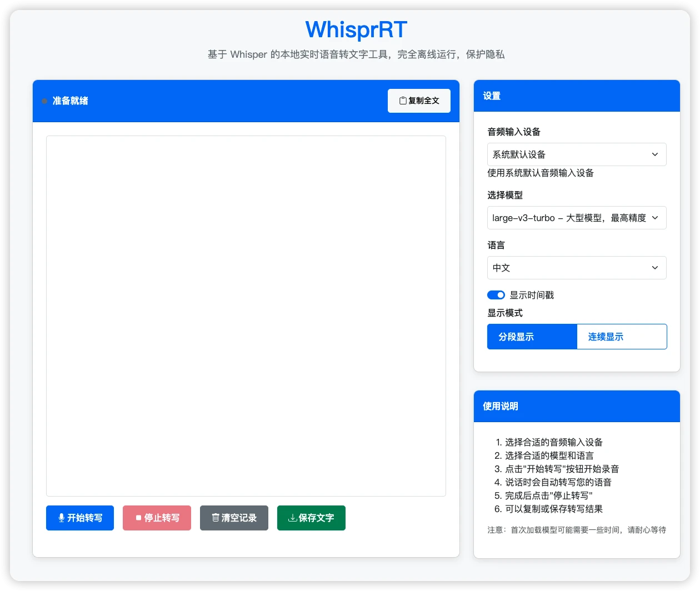Screen dimensions: 700x591
Task: Click instruction line 选择合适的音频输入设备
Action: tap(554, 442)
